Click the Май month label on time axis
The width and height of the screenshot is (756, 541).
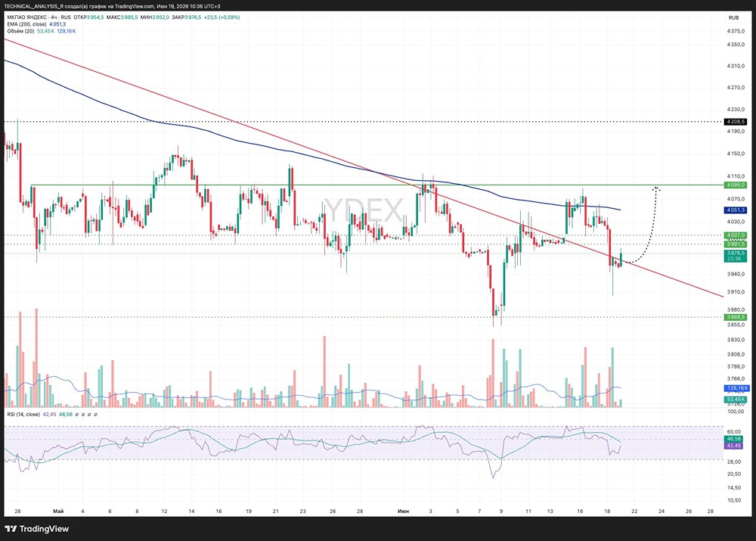coord(58,511)
